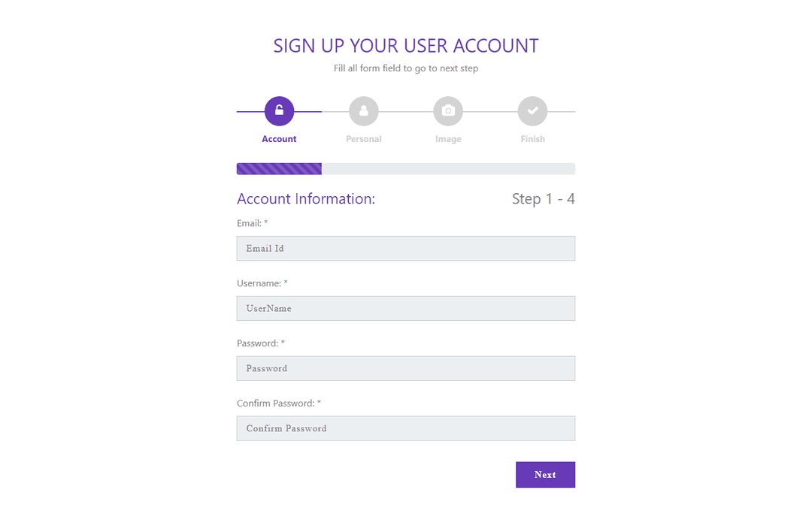Click the Confirm Password input field

pos(405,428)
